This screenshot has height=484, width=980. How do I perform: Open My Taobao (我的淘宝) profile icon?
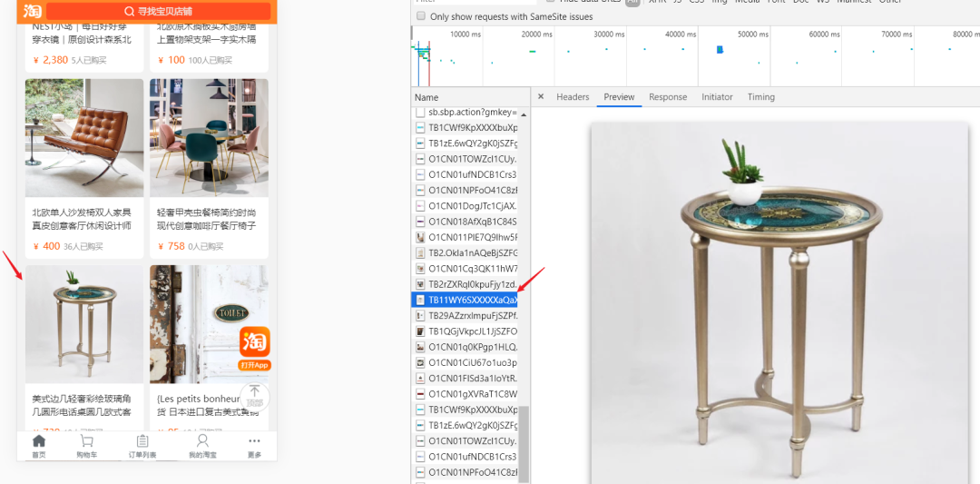pos(201,441)
